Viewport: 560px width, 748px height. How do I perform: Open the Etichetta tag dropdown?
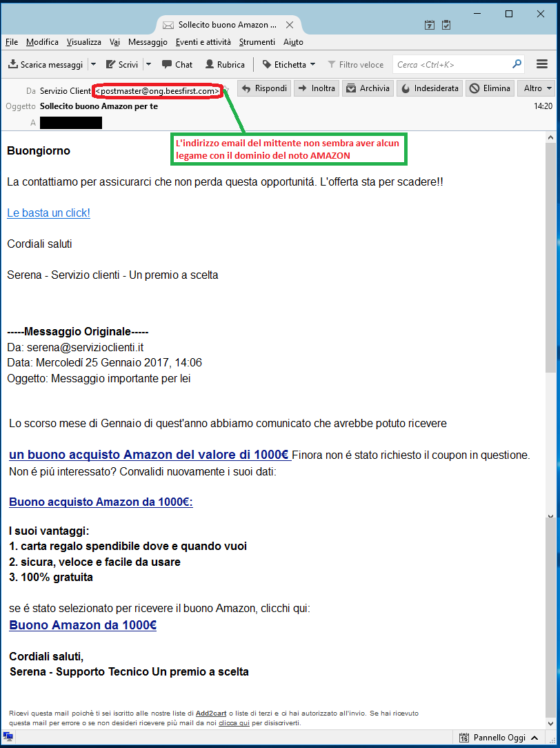pyautogui.click(x=289, y=64)
